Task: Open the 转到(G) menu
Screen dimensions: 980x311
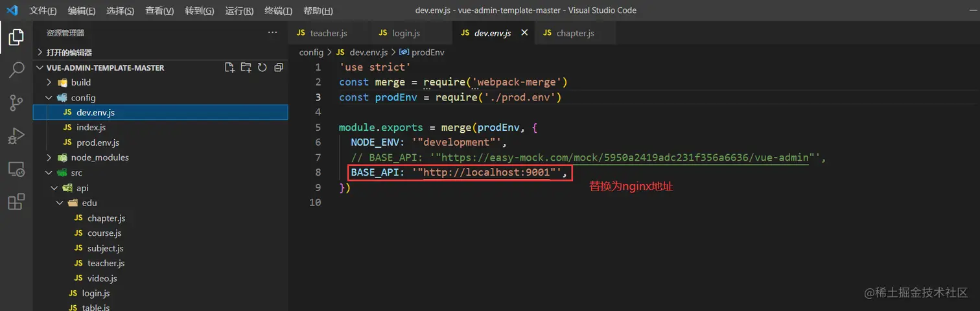Action: click(200, 11)
